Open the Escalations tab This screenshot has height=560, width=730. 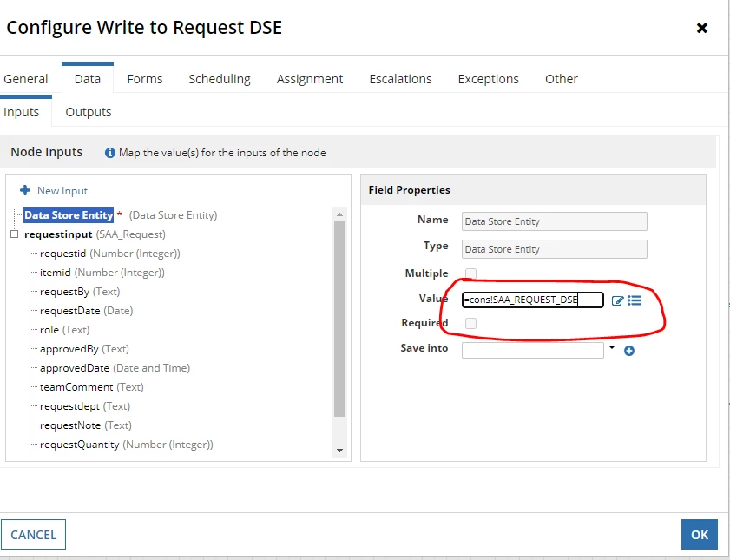tap(400, 79)
